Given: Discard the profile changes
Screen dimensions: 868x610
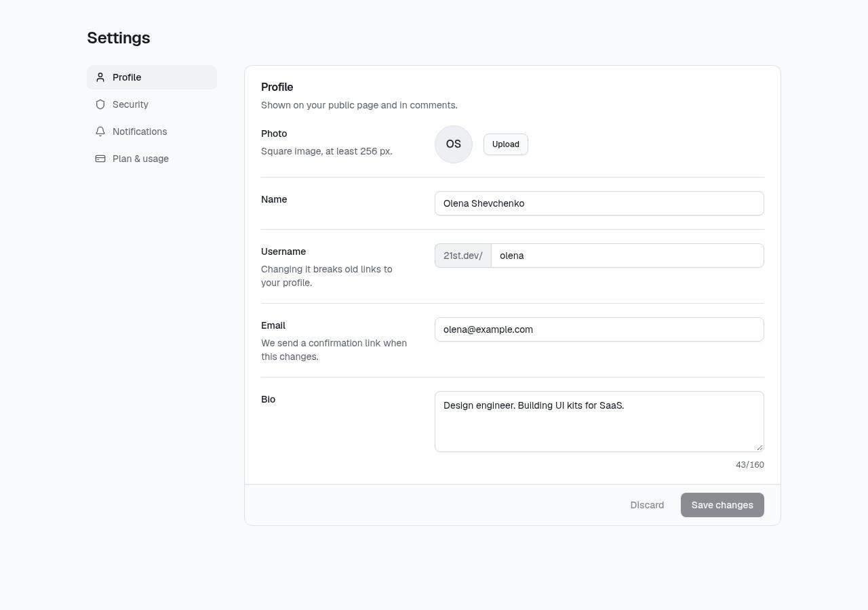Looking at the screenshot, I should coord(647,505).
